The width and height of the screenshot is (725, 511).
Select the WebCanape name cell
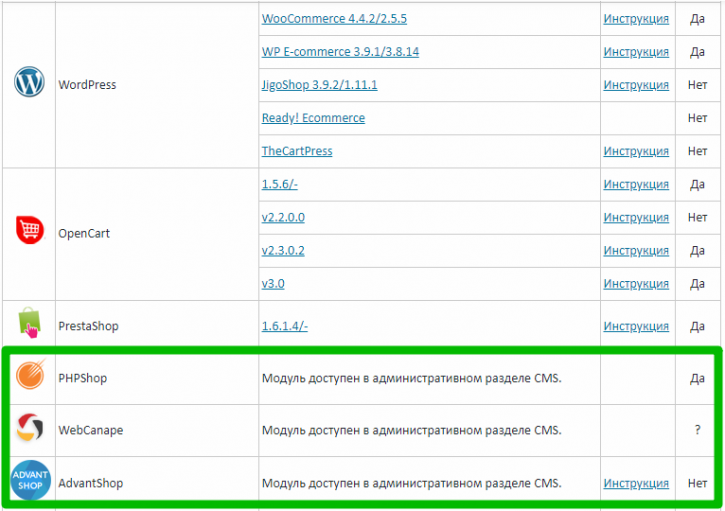[157, 430]
